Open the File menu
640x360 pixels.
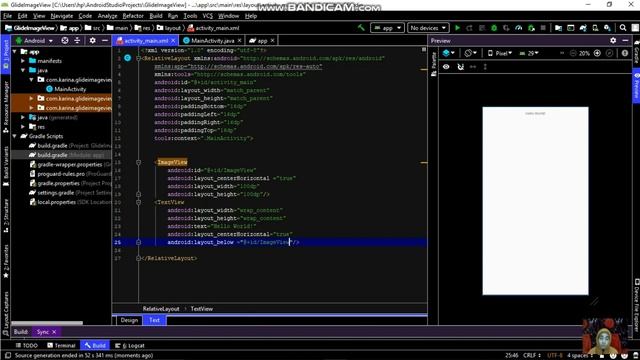point(7,16)
